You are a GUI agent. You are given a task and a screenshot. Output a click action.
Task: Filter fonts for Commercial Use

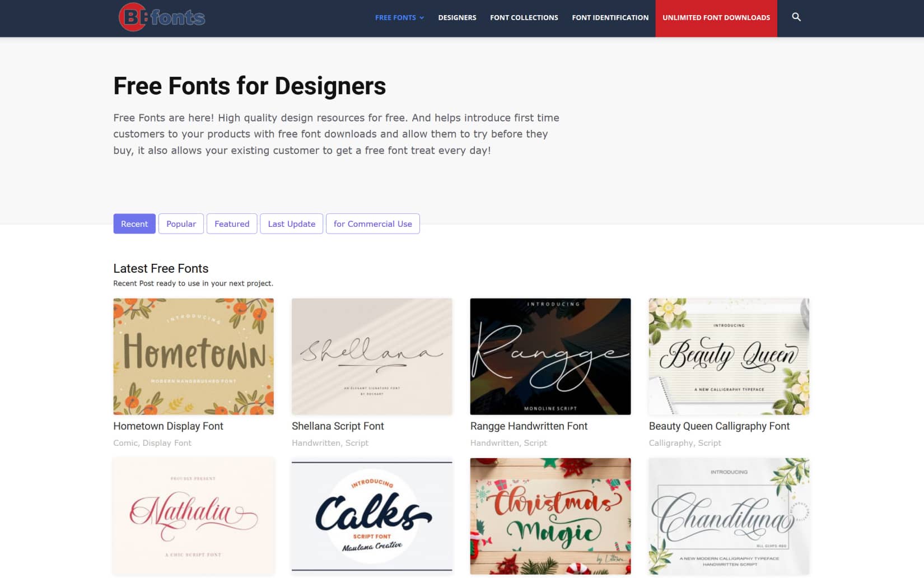click(373, 223)
